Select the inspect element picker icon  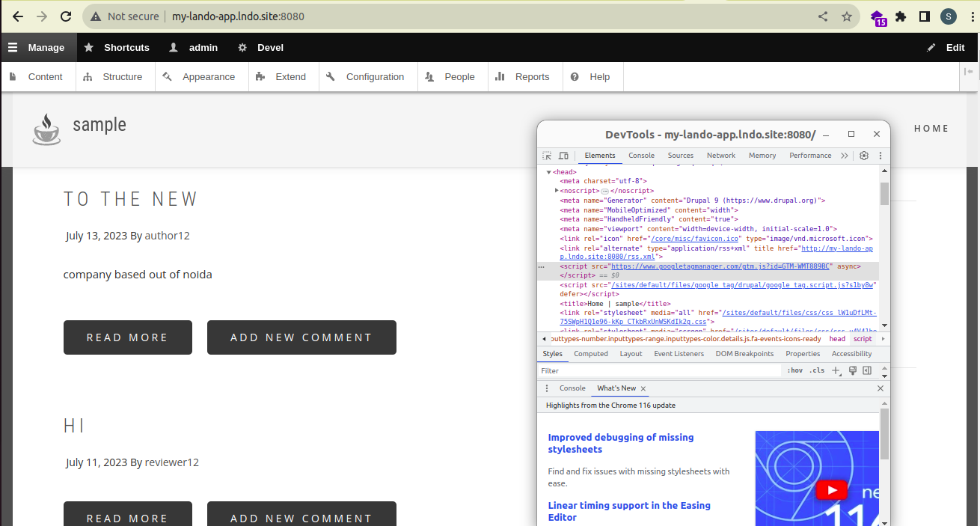click(548, 156)
